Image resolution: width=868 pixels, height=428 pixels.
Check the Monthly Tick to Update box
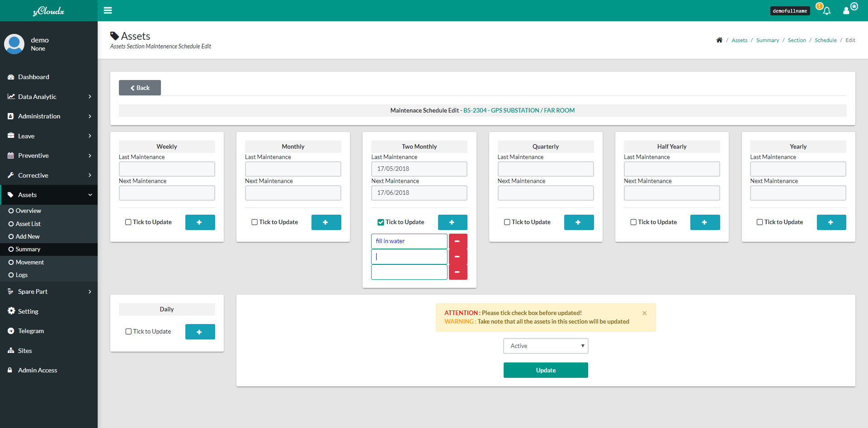255,222
